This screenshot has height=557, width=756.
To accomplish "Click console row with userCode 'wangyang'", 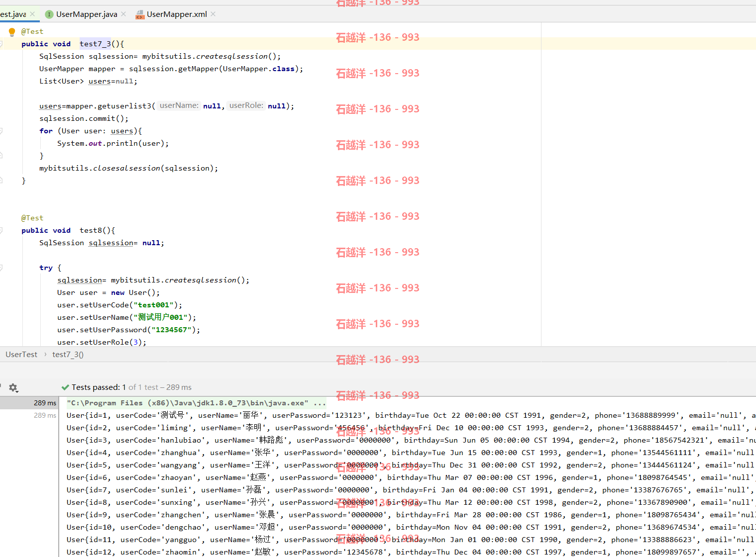I will click(x=411, y=465).
